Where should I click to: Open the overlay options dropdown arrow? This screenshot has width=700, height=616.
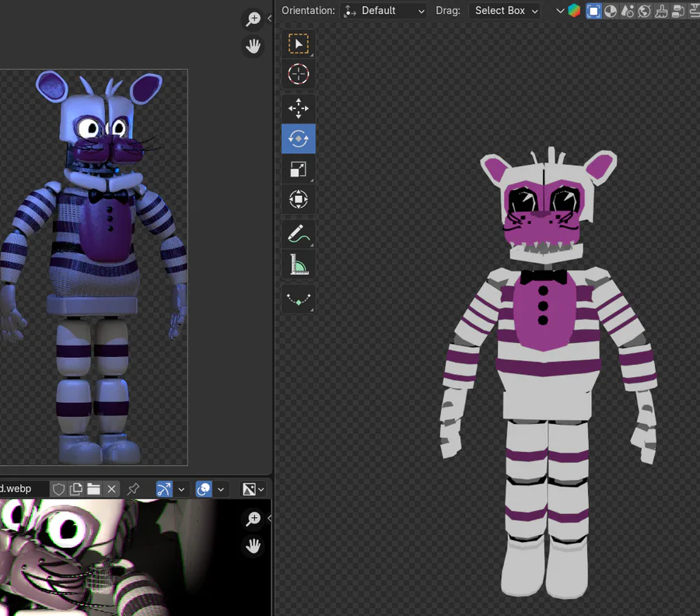point(221,489)
